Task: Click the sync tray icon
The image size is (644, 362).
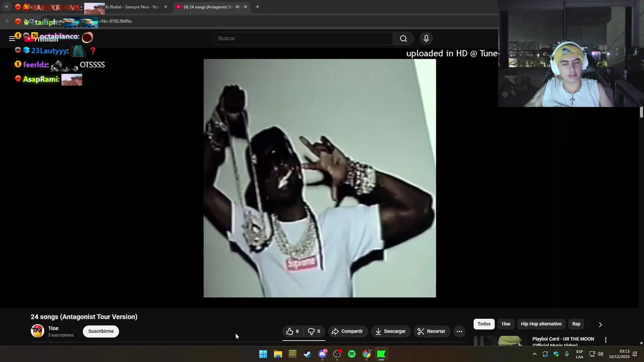Action: 545,354
